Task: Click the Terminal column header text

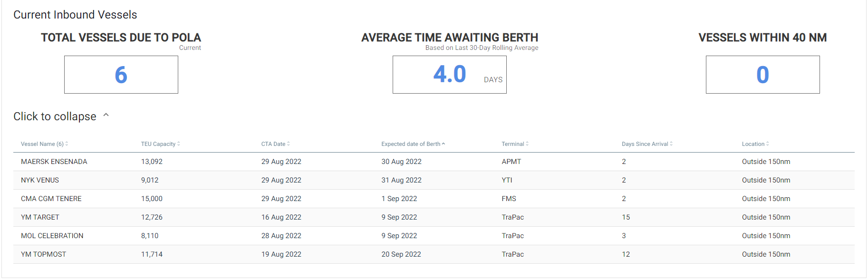Action: 513,144
